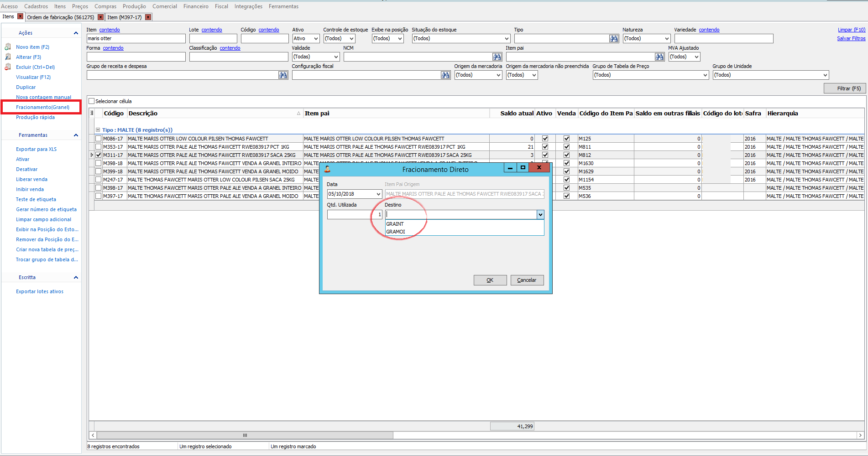The height and width of the screenshot is (456, 868).
Task: Click the Qtd. Utilizada input field
Action: (355, 215)
